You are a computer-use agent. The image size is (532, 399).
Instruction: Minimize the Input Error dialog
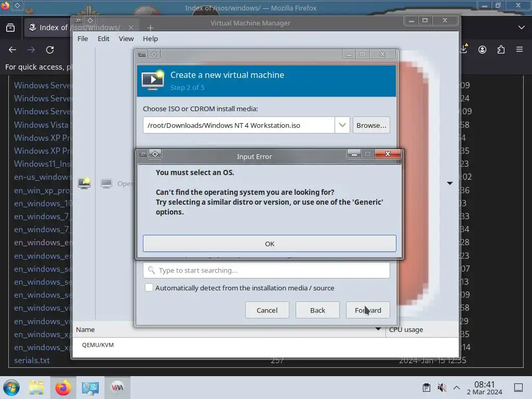pyautogui.click(x=354, y=154)
